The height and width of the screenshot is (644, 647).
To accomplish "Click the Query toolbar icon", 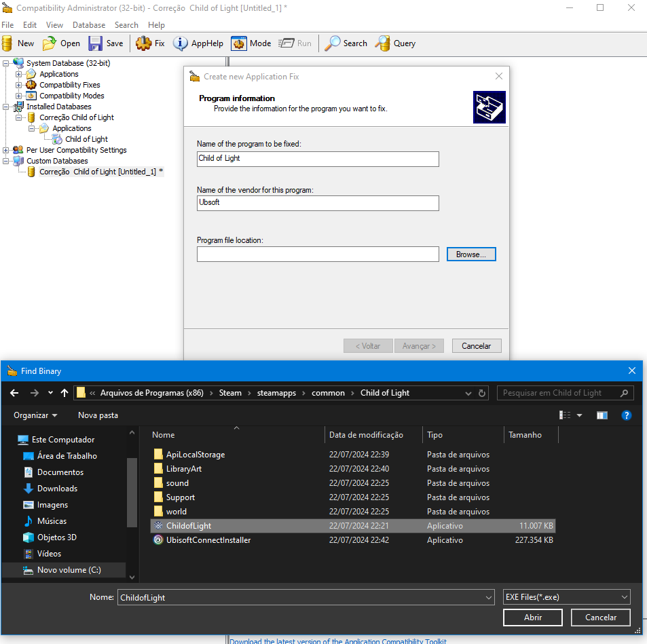I will [x=382, y=43].
